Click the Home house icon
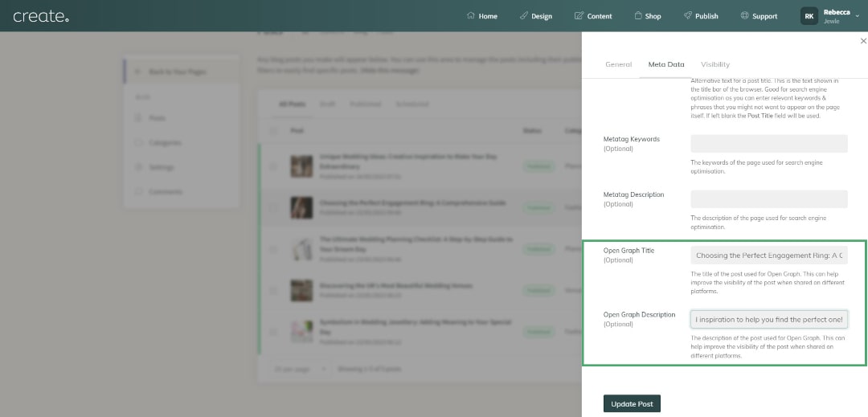Image resolution: width=868 pixels, height=417 pixels. click(470, 16)
